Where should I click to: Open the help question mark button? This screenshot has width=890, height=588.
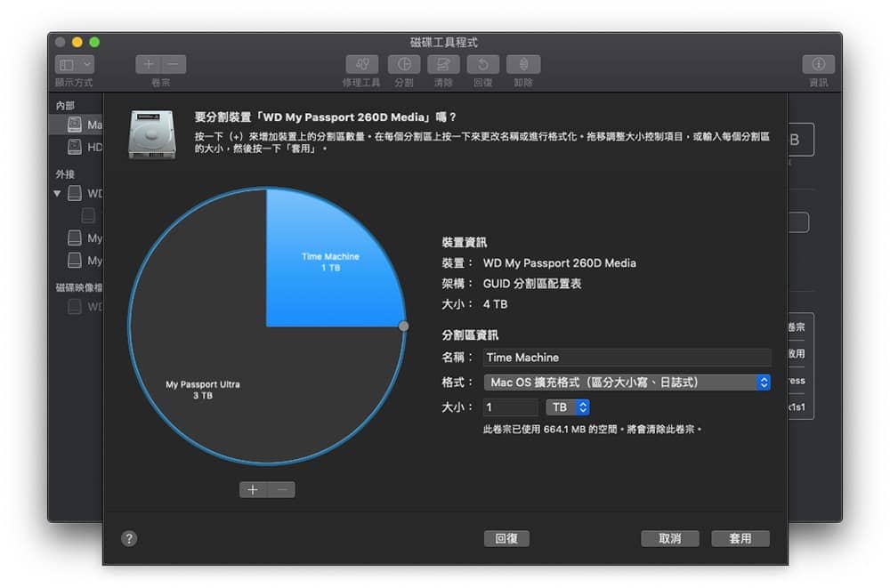pyautogui.click(x=129, y=538)
